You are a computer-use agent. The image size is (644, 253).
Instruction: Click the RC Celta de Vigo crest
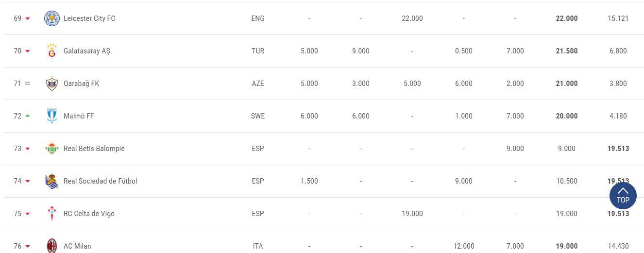pyautogui.click(x=52, y=214)
